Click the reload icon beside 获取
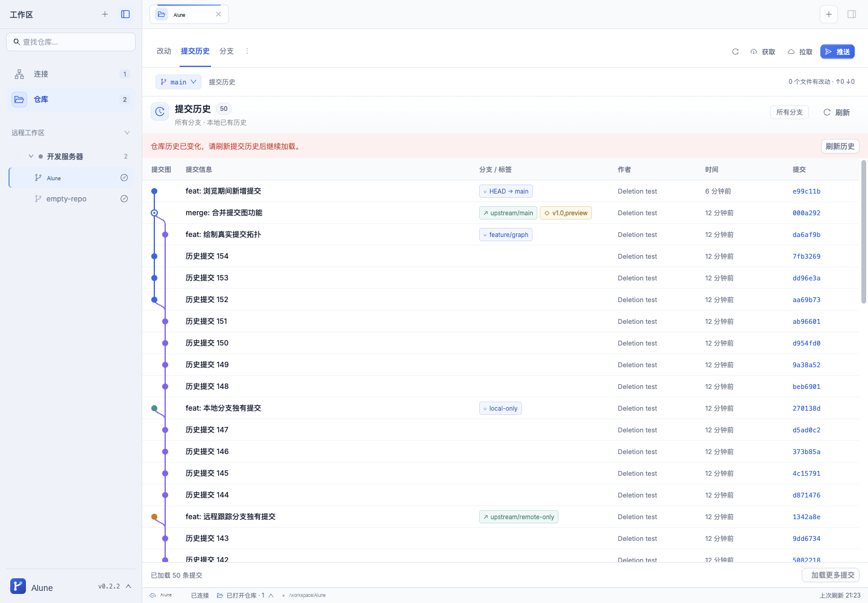The image size is (868, 603). click(x=735, y=52)
